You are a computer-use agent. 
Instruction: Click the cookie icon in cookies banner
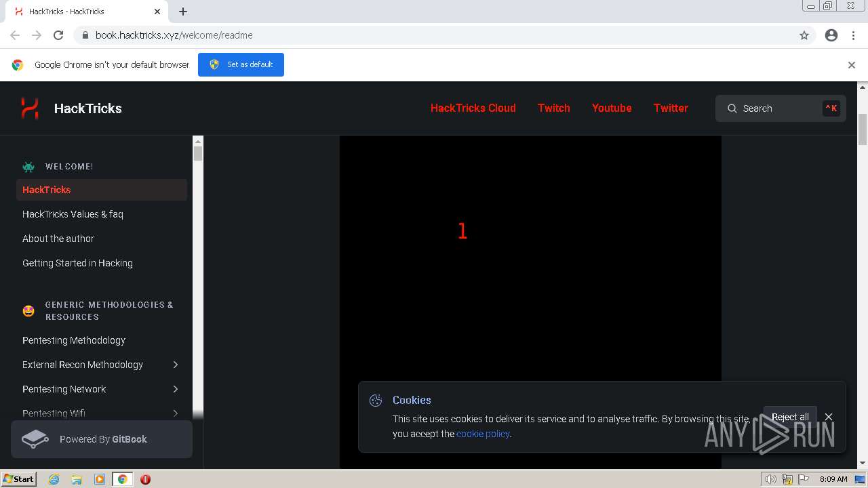376,401
